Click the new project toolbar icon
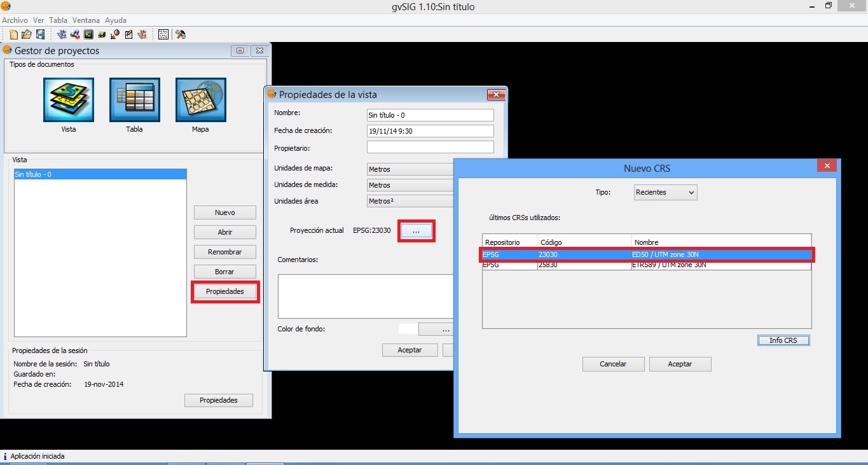Screen dimensions: 868x465 tap(13, 34)
